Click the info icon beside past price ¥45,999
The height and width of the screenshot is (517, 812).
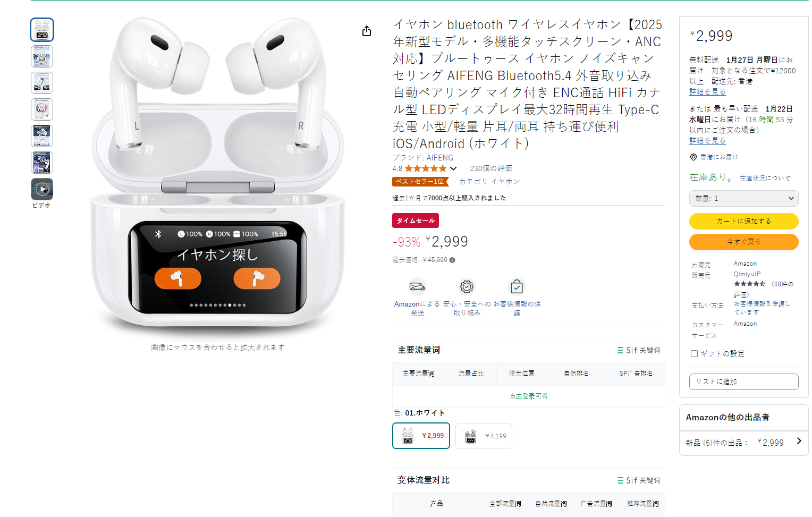tap(452, 260)
